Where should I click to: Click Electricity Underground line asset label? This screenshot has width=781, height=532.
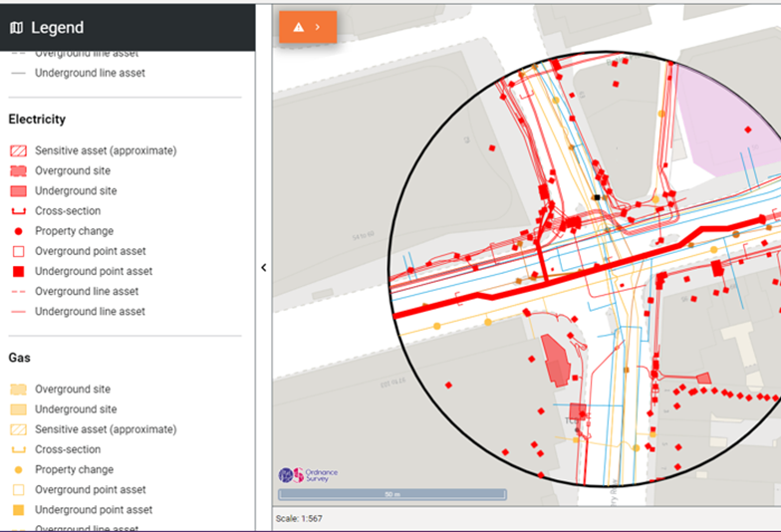click(90, 312)
